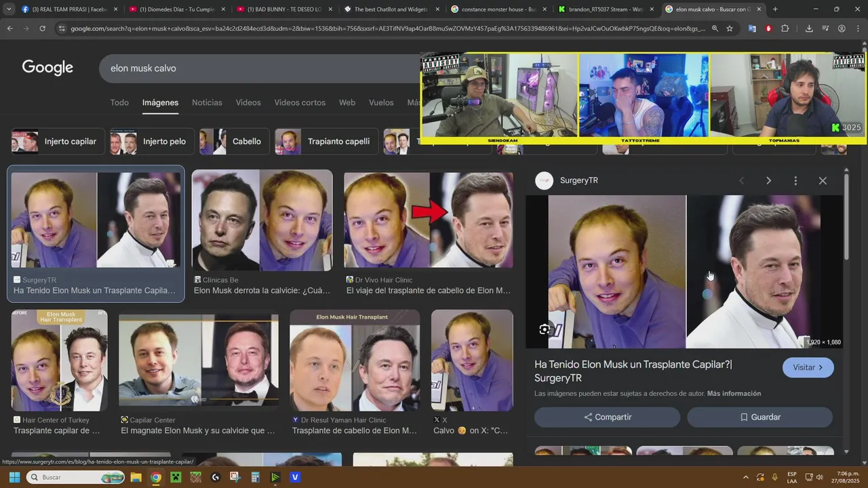The image size is (868, 488).
Task: Bookmark this page with the star icon
Action: [730, 28]
